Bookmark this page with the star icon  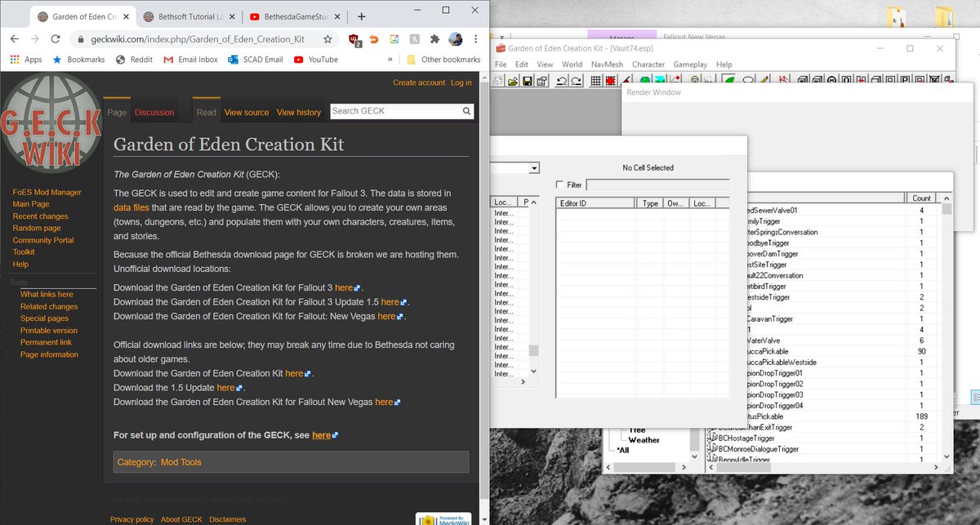point(327,38)
